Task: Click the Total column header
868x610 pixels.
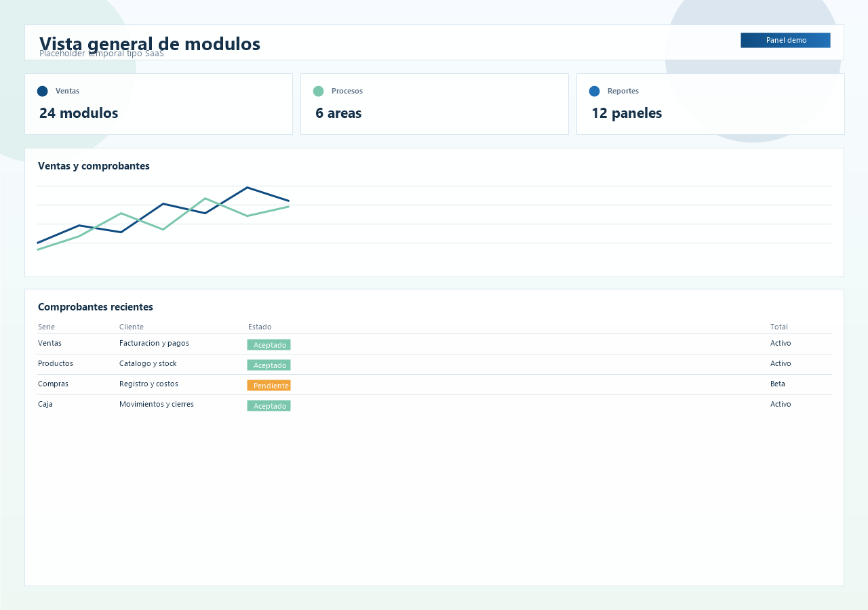Action: [779, 327]
